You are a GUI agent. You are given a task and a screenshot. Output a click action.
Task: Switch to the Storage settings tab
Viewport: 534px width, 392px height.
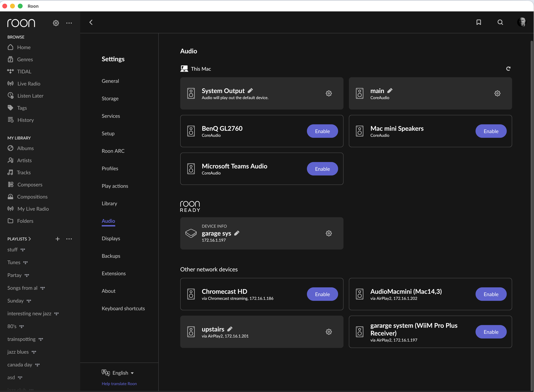point(110,98)
